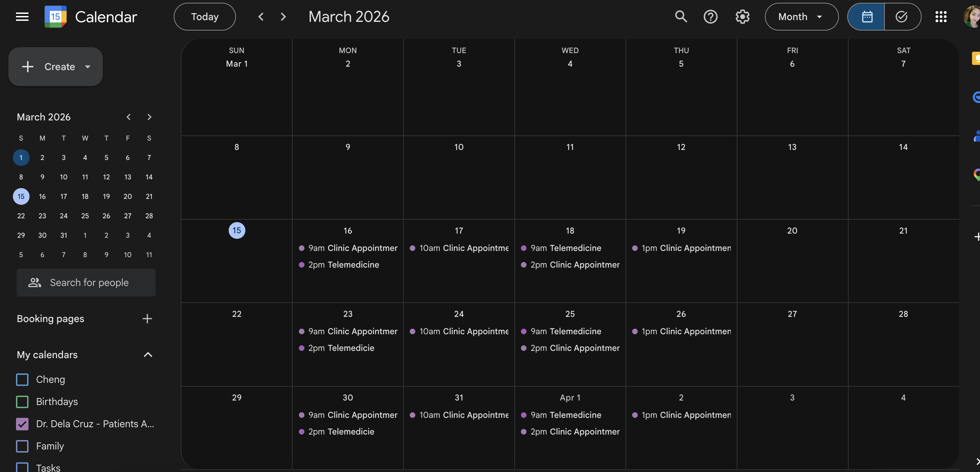The width and height of the screenshot is (980, 472).
Task: Uncheck Dr. Dela Cruz calendar
Action: click(23, 424)
